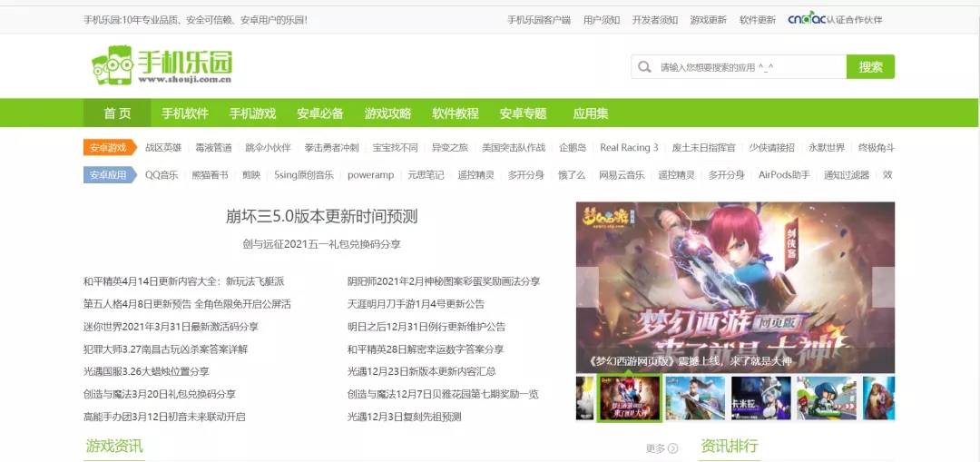Open 宝宝找不同 game link

395,148
